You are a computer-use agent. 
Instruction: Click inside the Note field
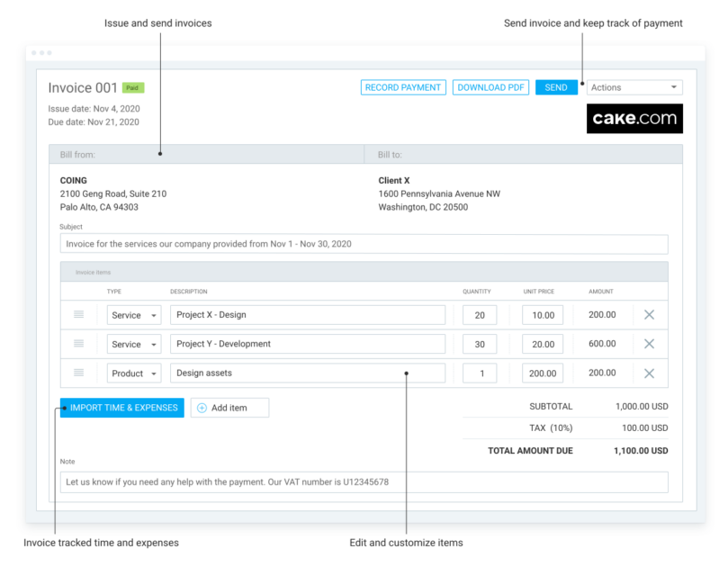364,481
